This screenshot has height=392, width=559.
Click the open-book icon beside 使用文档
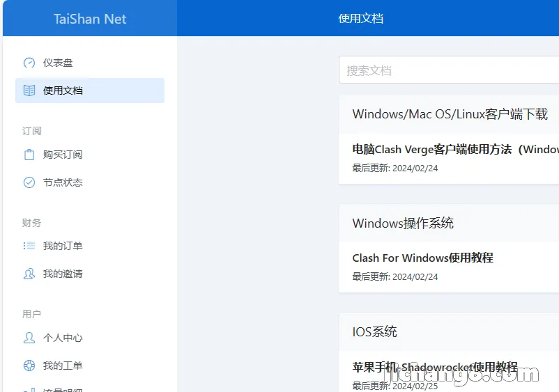[x=29, y=91]
